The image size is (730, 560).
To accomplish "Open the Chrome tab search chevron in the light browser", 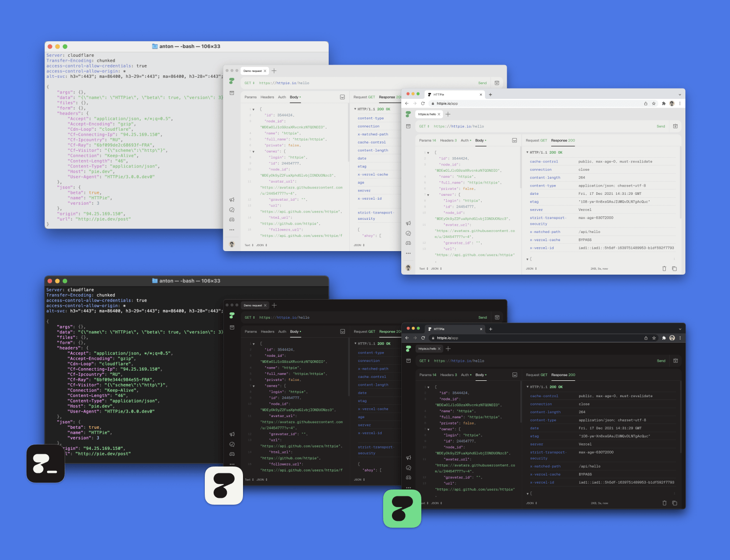I will point(680,94).
